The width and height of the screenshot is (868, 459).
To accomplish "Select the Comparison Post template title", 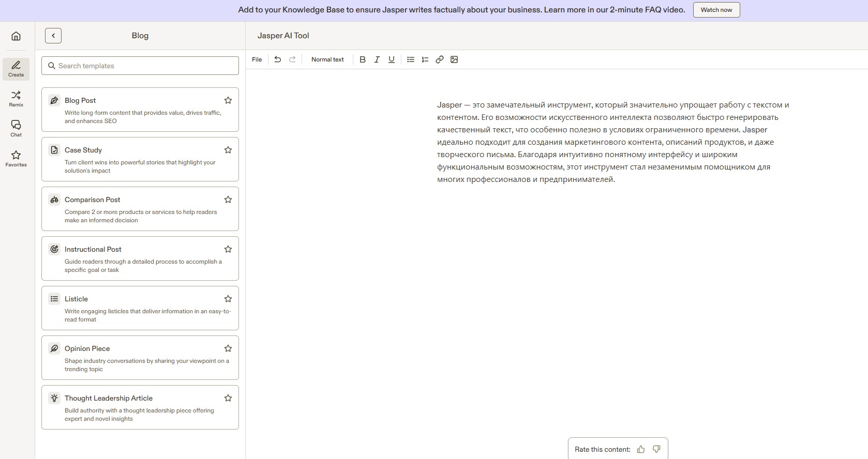I will pyautogui.click(x=92, y=200).
